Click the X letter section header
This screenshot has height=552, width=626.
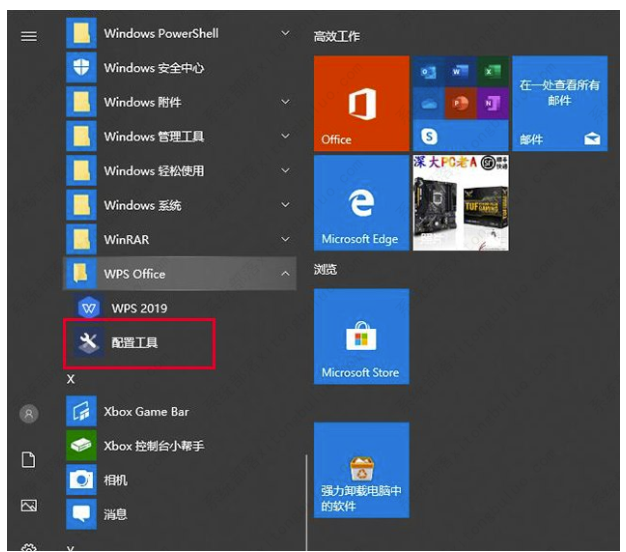(71, 378)
